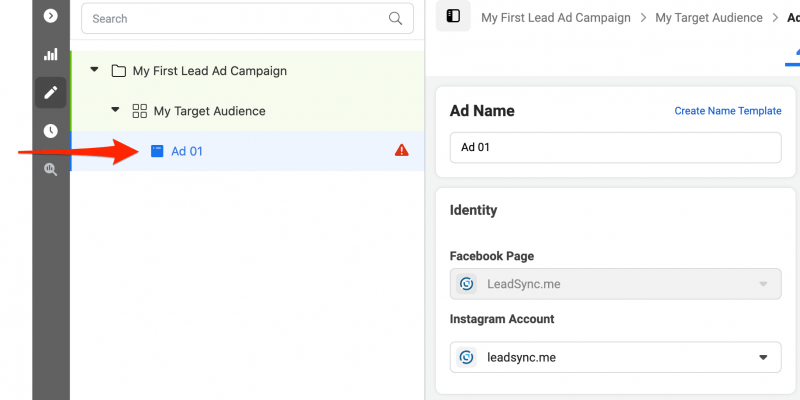Screen dimensions: 800x400
Task: Open the Facebook Page LeadSync.me dropdown
Action: pos(615,284)
